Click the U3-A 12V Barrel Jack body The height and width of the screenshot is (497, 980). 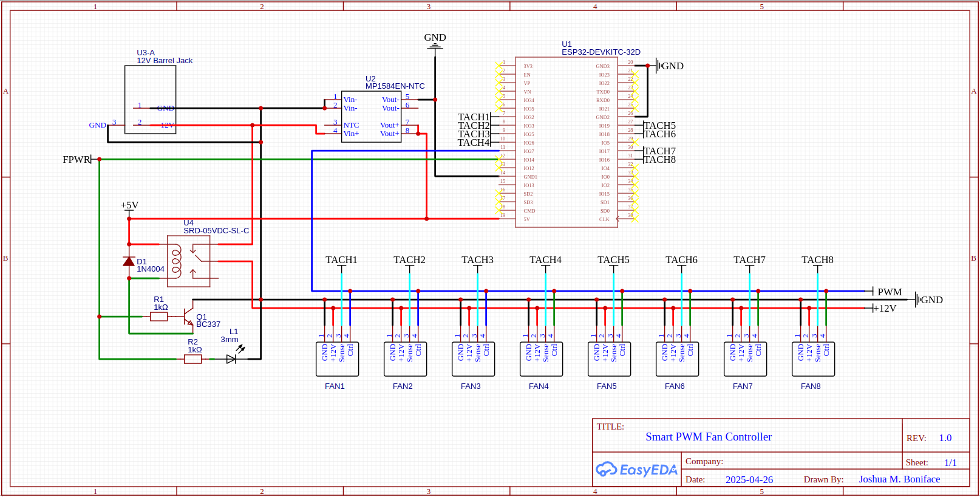point(150,100)
